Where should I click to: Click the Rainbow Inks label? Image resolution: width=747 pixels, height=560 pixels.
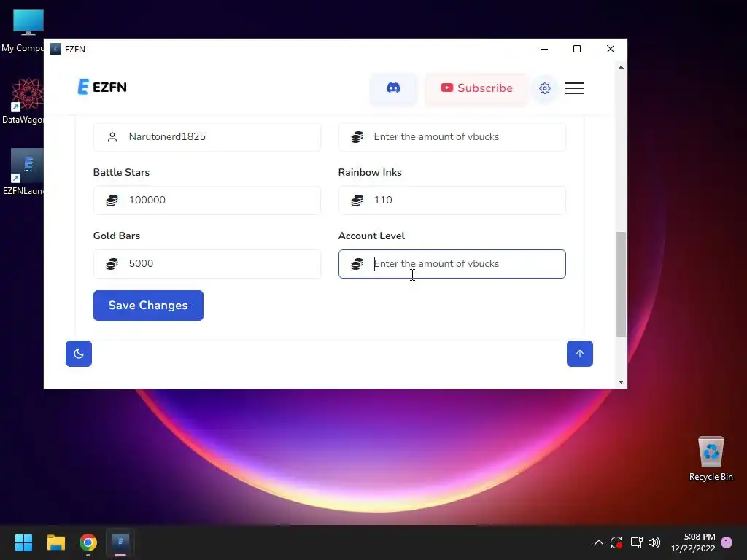(370, 172)
